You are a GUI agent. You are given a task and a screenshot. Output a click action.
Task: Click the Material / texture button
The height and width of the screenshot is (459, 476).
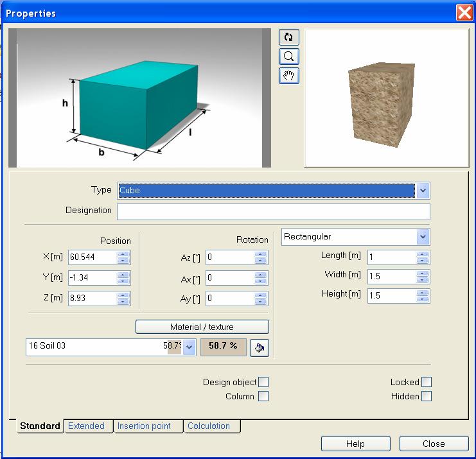click(x=202, y=327)
